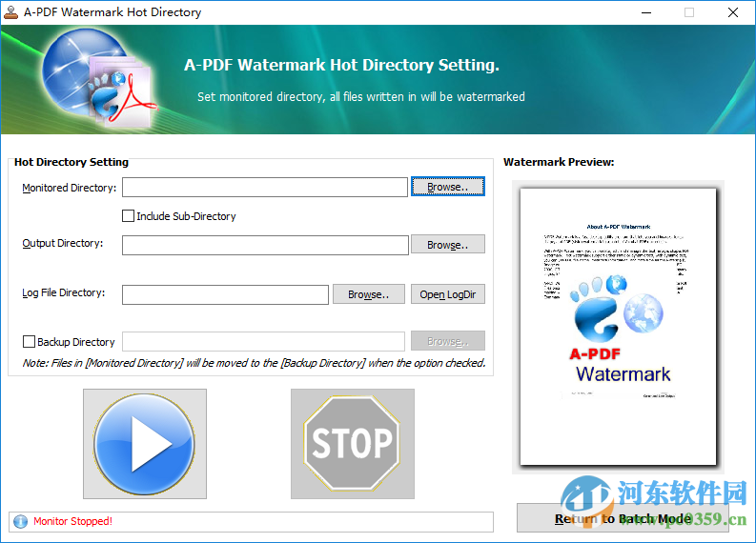Click the A-PDF stamp icon in title bar
This screenshot has height=543, width=756.
coord(10,12)
